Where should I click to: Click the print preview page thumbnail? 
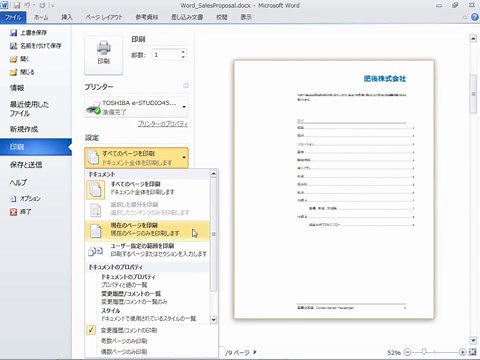(x=334, y=189)
